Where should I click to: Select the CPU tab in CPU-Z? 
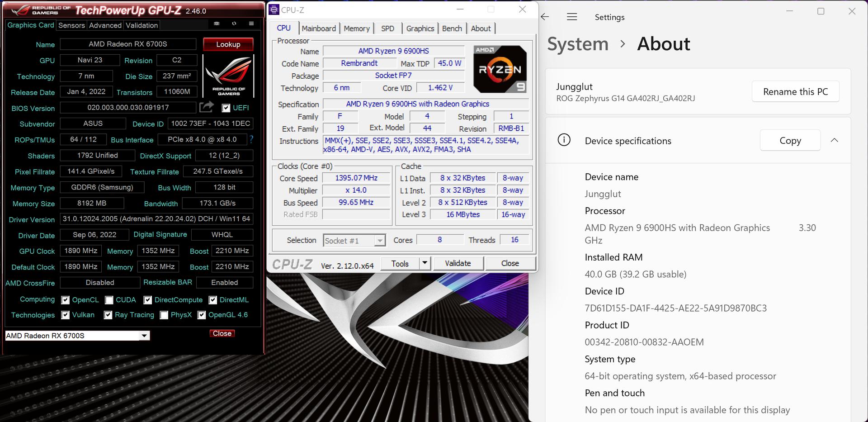tap(284, 28)
